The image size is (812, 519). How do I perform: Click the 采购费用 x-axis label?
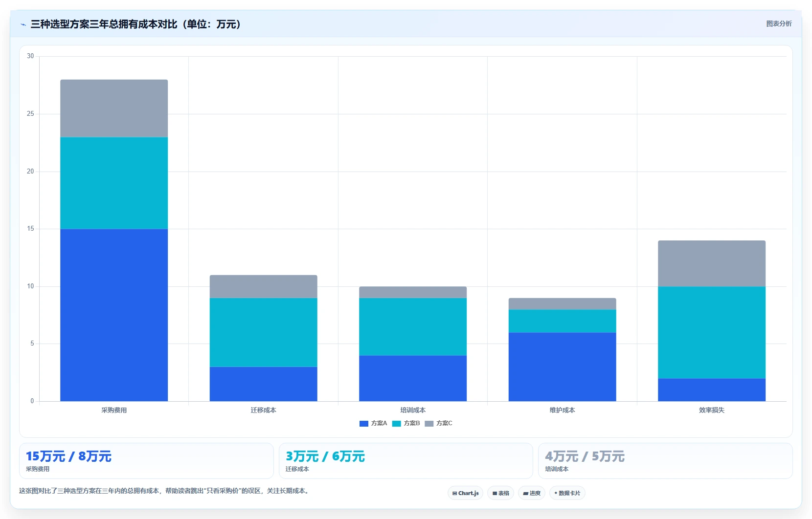[x=114, y=410]
